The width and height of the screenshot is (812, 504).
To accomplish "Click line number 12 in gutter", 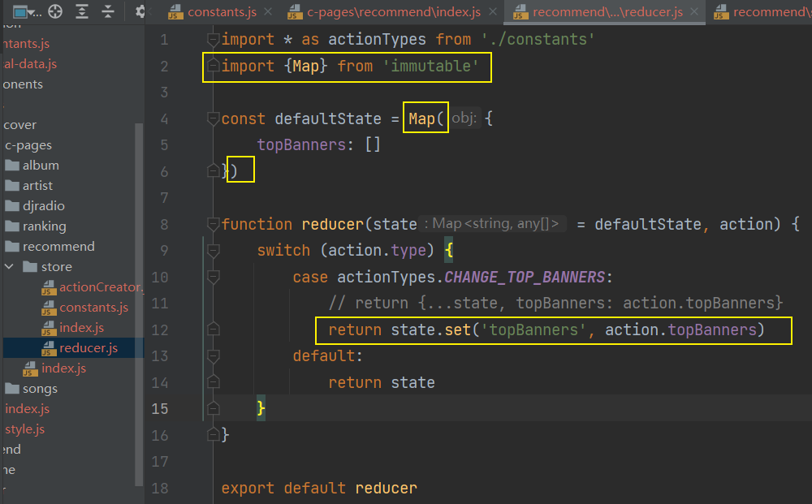I will (159, 330).
